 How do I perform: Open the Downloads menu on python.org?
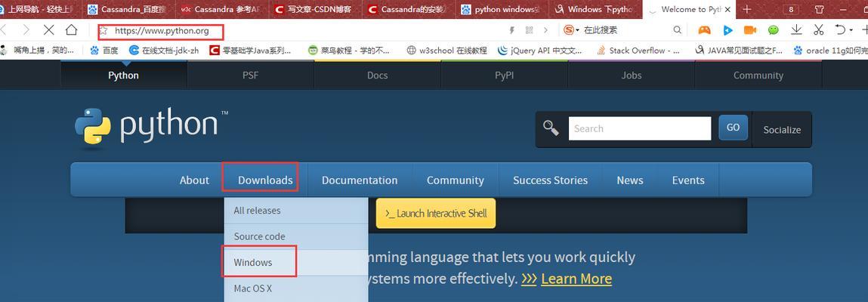tap(265, 180)
